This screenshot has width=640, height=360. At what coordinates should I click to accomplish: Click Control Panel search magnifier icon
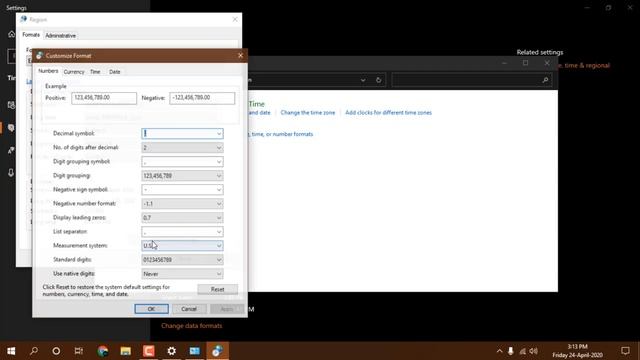click(545, 80)
